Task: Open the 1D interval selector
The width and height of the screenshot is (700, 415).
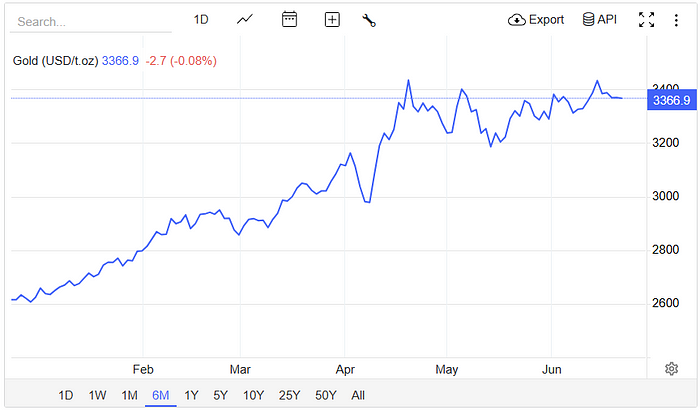Action: tap(201, 20)
